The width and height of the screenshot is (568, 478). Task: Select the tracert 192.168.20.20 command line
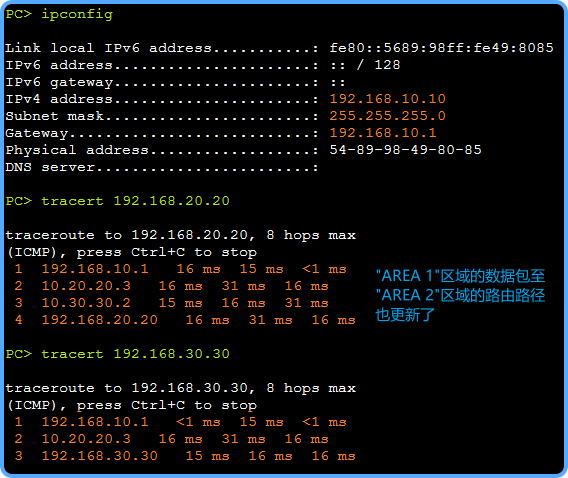point(118,201)
